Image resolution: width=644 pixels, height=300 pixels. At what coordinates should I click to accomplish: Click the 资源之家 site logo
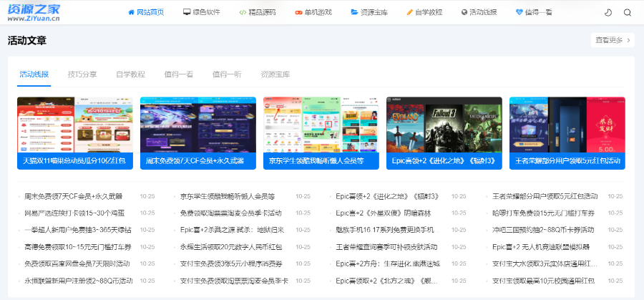(x=34, y=12)
